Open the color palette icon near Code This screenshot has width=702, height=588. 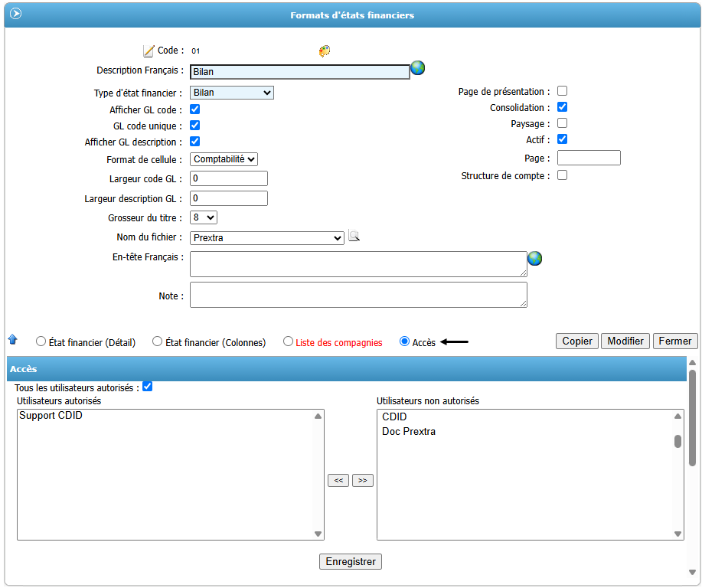point(325,51)
